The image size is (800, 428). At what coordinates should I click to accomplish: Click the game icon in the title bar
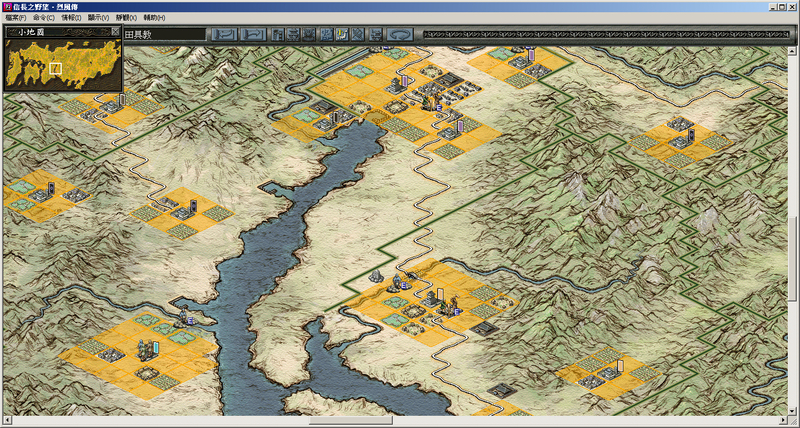(x=7, y=7)
